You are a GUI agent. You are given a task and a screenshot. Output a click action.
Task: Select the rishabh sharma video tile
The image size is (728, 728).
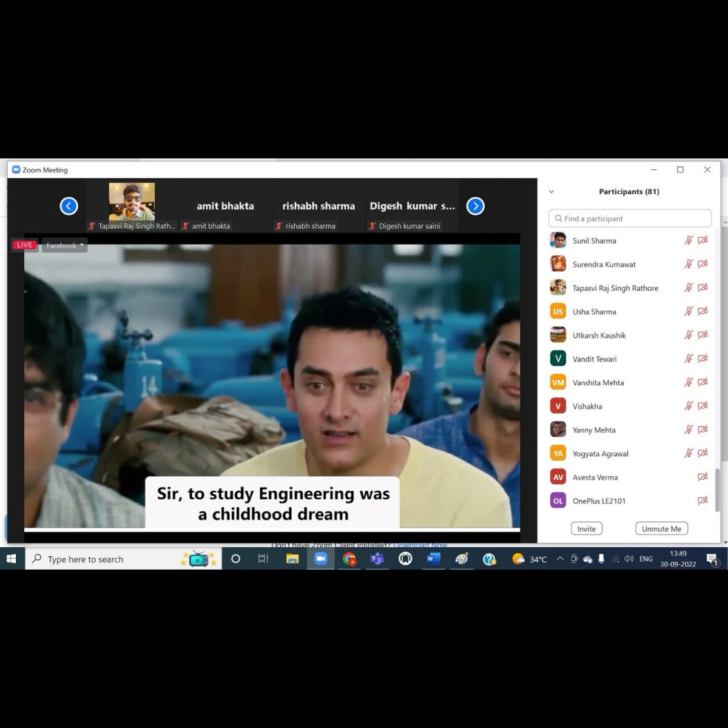(318, 206)
